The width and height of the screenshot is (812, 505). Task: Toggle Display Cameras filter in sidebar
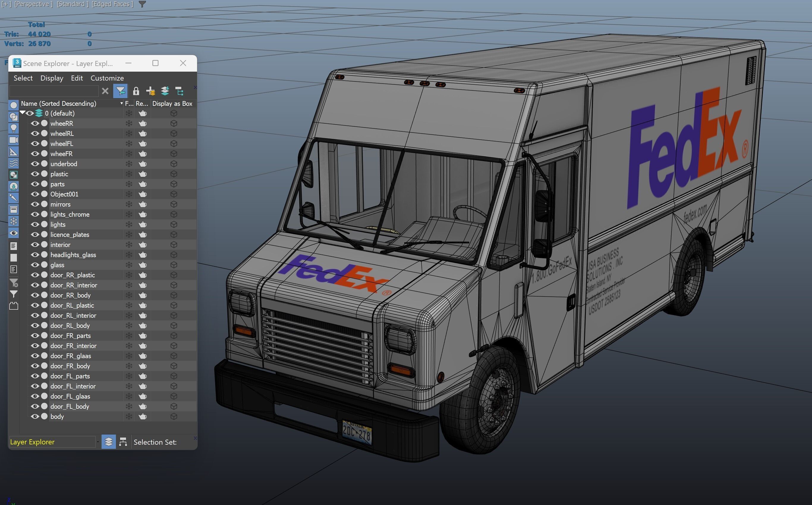[x=14, y=140]
